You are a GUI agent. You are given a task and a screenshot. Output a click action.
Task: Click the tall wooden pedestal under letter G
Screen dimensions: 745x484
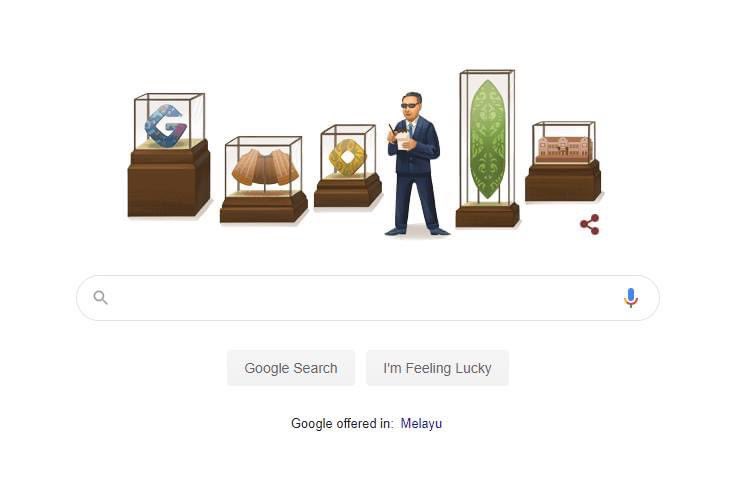(169, 180)
